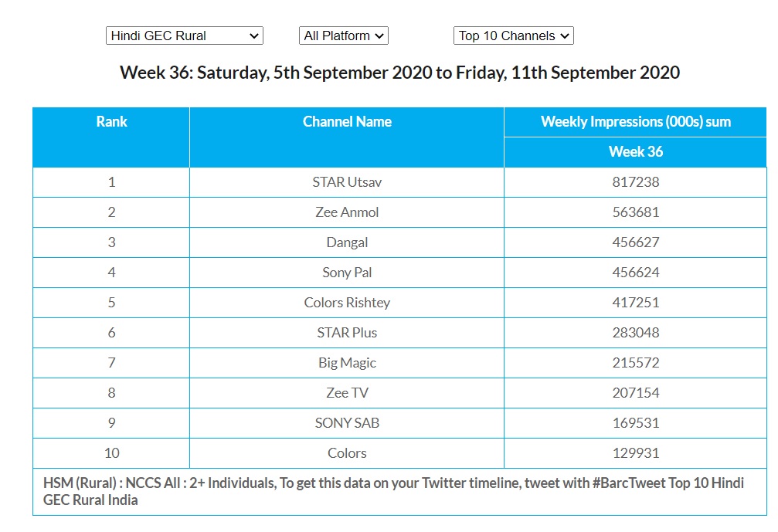Click the Weekly Impressions (000s) sum header
The height and width of the screenshot is (532, 778).
[x=635, y=122]
